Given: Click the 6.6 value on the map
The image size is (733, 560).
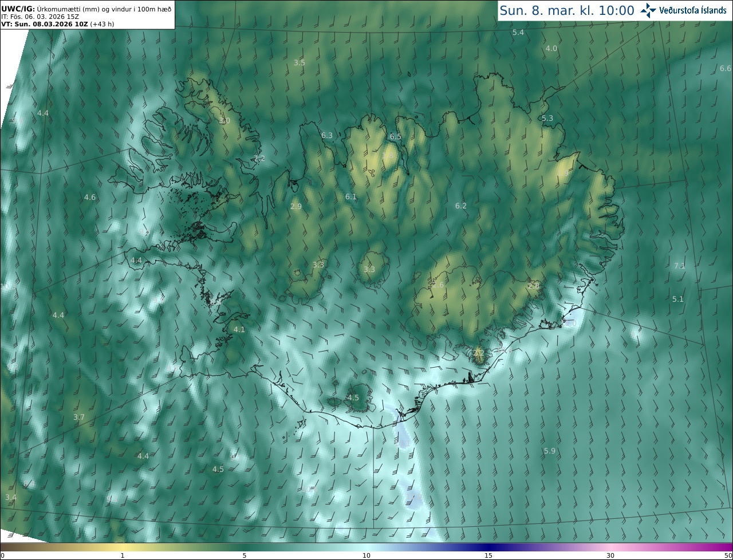Looking at the screenshot, I should pos(726,68).
